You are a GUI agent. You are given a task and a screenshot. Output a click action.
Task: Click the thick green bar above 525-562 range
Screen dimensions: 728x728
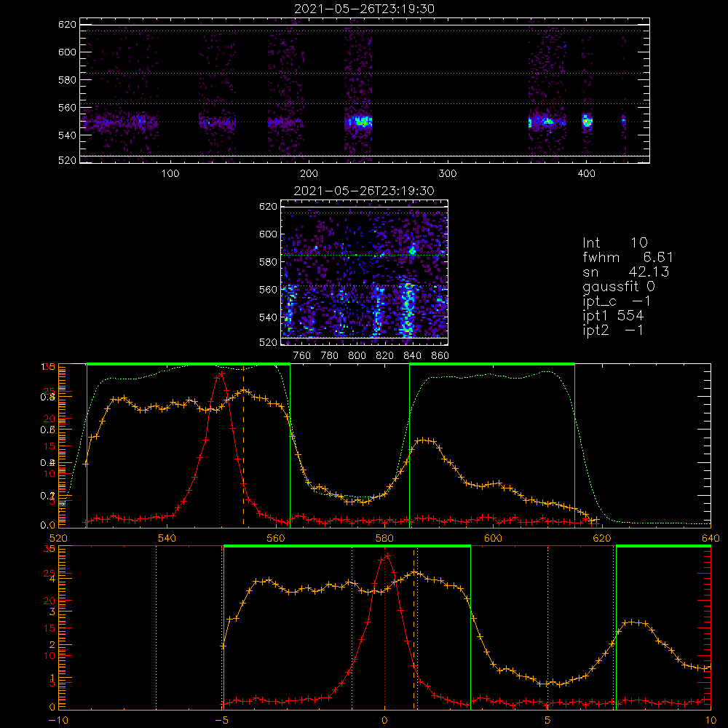pos(188,365)
